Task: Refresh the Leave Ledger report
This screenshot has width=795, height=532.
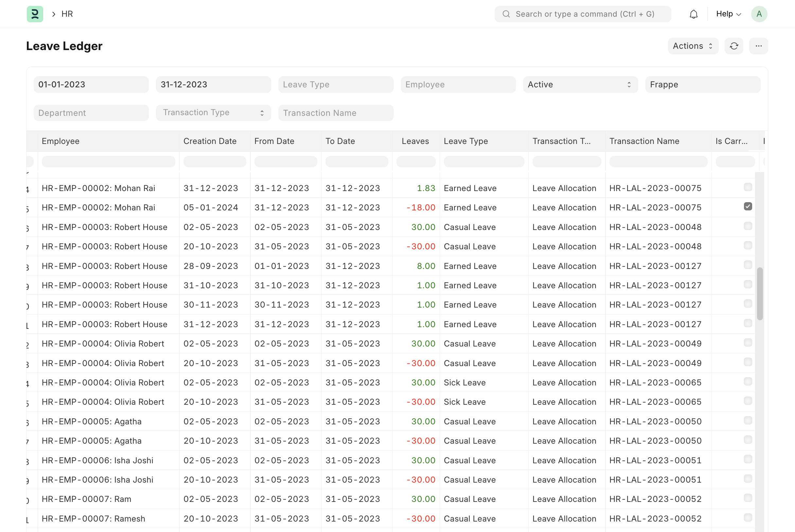Action: 734,46
